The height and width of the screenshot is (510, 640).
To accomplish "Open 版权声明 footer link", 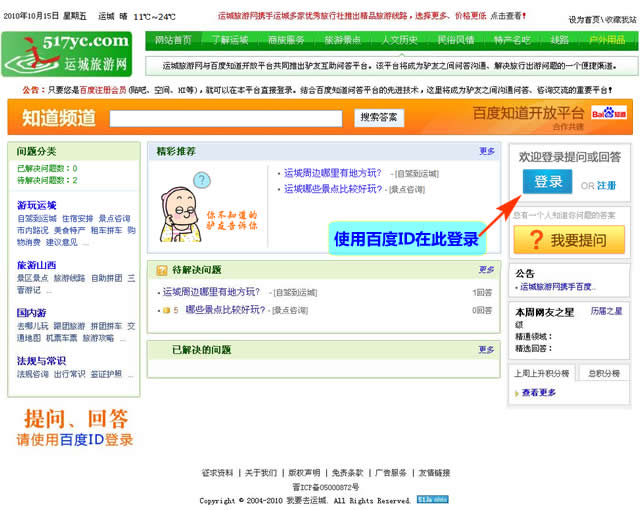I will [x=304, y=473].
